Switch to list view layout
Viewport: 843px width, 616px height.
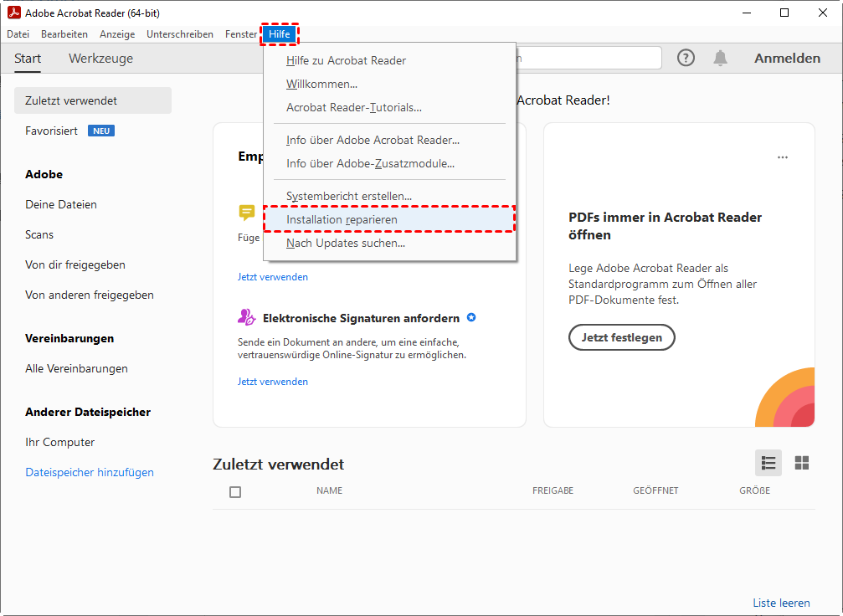[x=768, y=463]
